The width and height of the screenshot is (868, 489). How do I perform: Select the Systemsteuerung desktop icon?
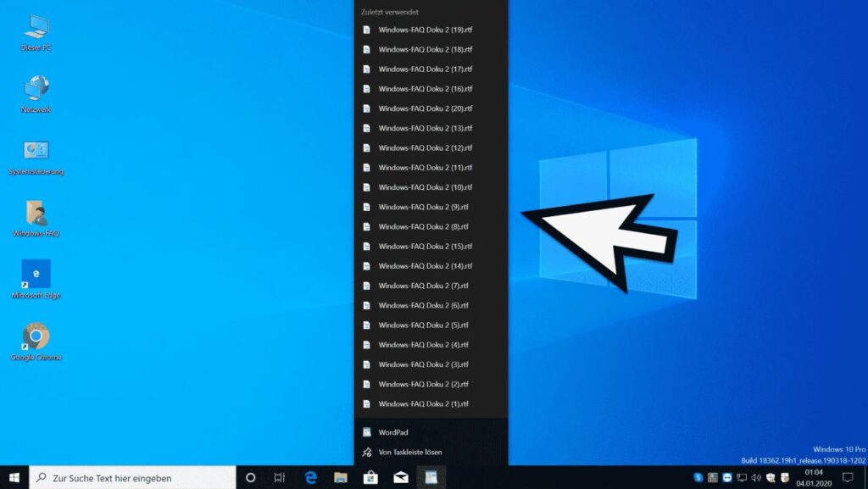(36, 152)
